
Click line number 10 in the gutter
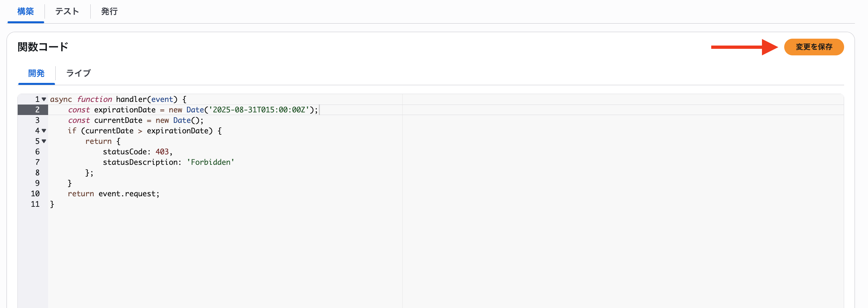[x=35, y=194]
